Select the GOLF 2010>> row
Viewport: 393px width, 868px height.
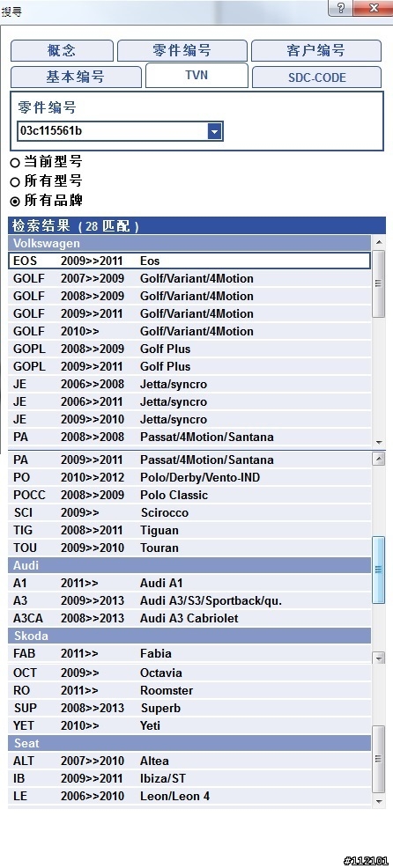point(189,332)
